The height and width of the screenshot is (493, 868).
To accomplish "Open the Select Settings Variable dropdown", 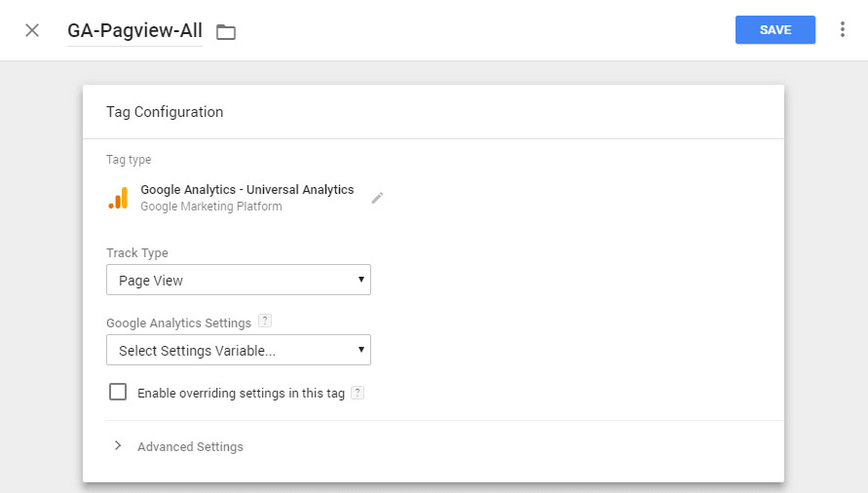I will (x=239, y=350).
